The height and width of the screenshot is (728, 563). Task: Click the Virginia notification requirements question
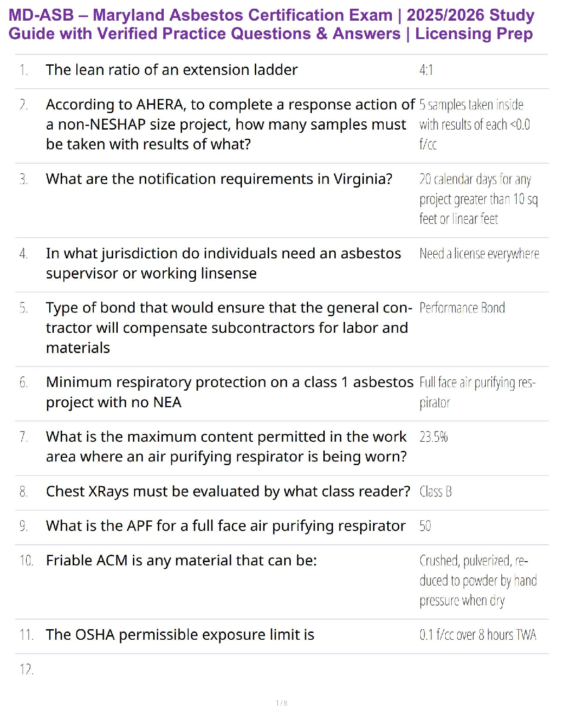coord(219,179)
